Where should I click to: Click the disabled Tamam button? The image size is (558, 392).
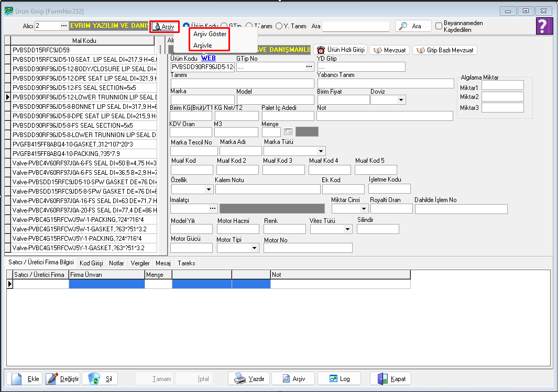point(155,378)
